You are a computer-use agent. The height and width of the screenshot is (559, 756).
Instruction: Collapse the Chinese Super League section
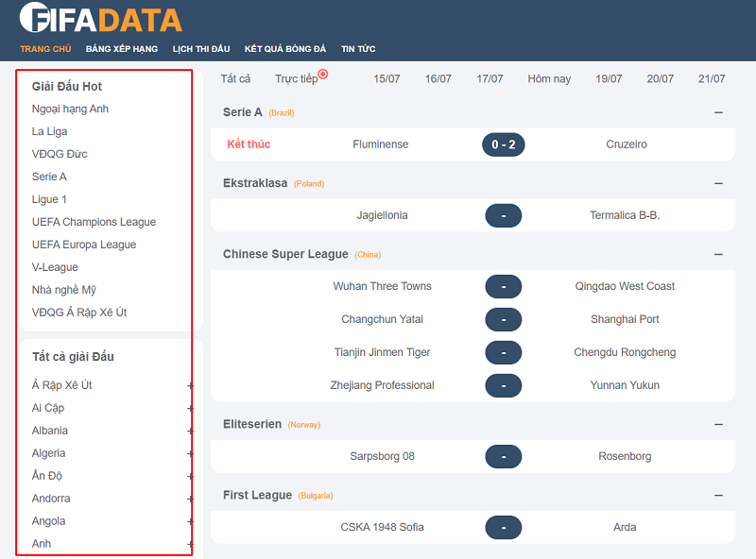click(x=718, y=254)
